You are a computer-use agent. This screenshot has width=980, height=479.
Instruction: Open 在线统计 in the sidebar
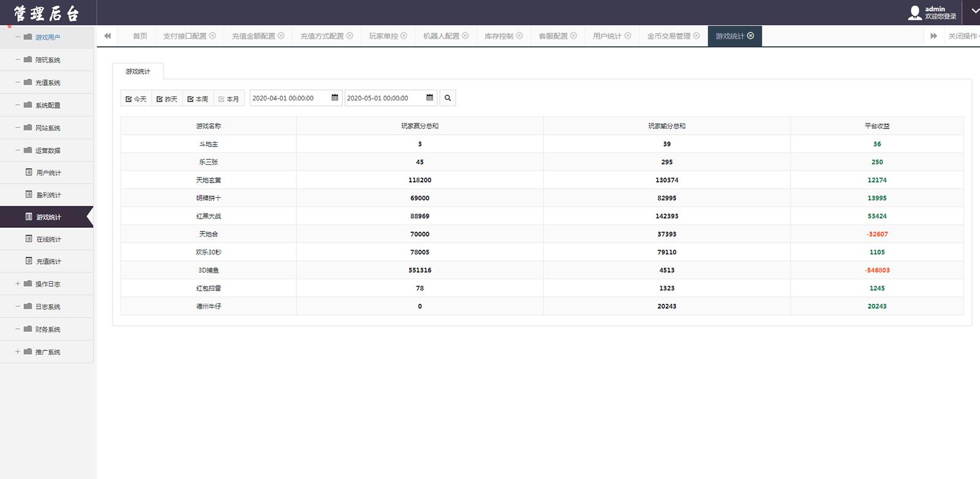coord(48,240)
